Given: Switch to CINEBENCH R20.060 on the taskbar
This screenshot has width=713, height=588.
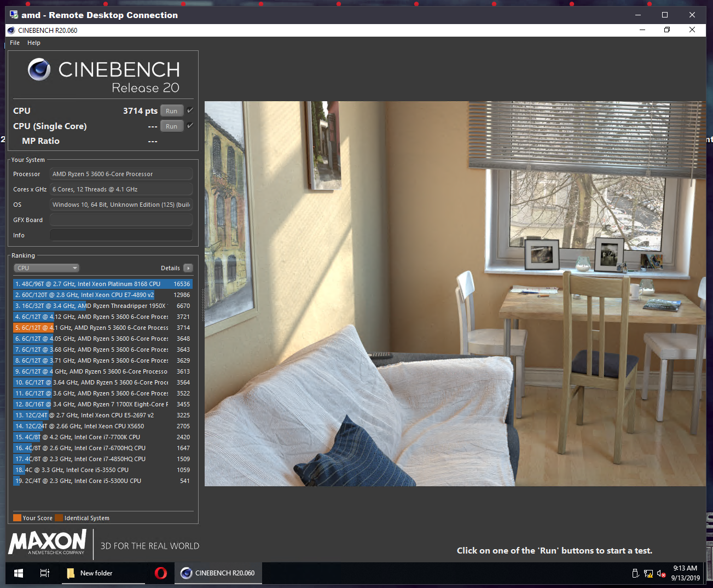Looking at the screenshot, I should pos(218,573).
